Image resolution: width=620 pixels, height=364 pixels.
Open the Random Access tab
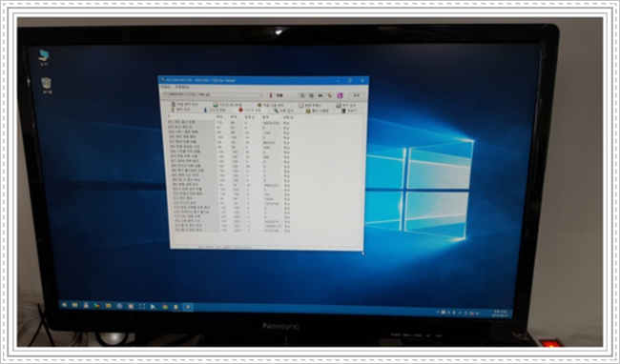tap(310, 105)
